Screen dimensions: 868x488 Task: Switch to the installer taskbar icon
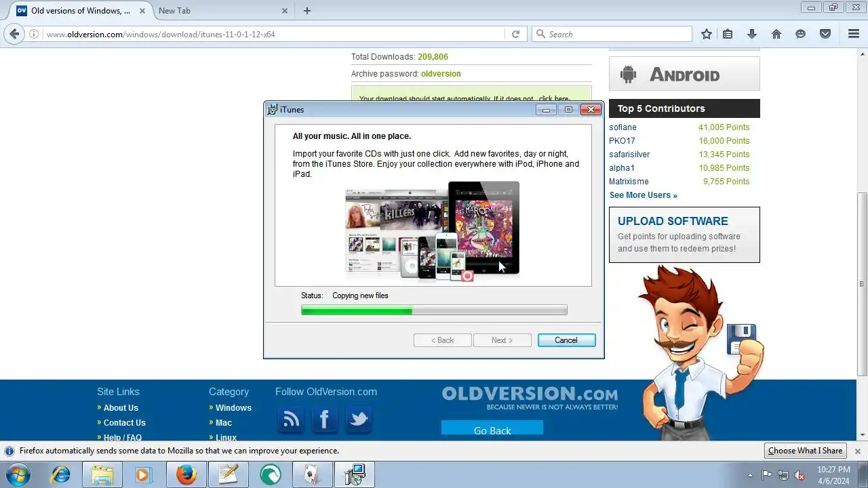click(x=355, y=474)
